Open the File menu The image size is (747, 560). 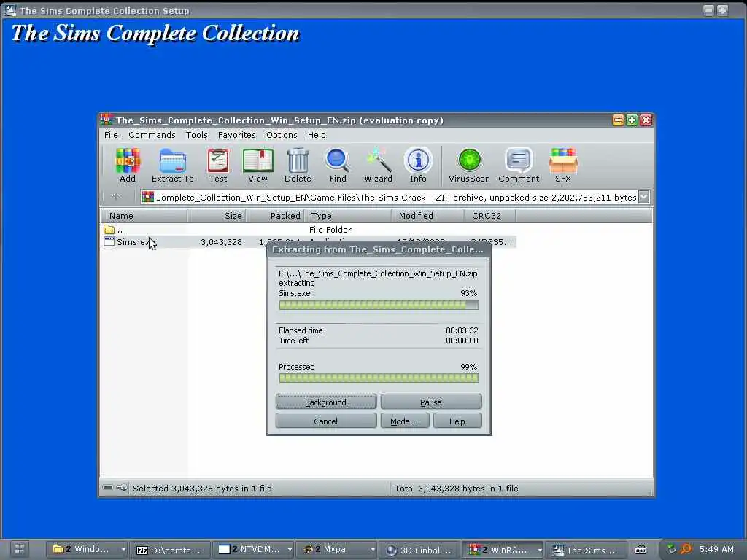coord(111,135)
